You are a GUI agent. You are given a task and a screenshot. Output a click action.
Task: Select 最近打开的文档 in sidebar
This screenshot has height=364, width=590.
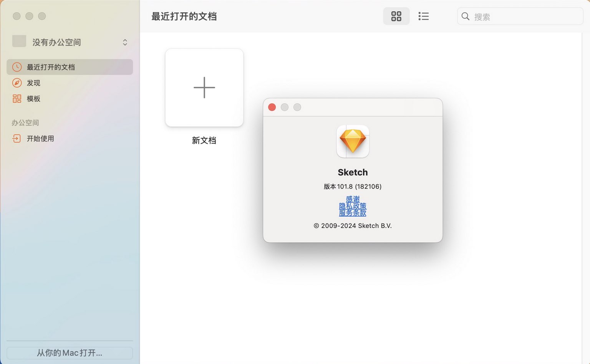coord(70,67)
